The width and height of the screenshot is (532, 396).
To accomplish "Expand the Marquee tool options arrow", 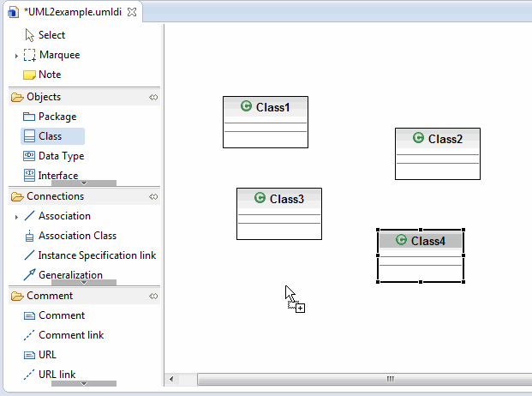I will 16,56.
